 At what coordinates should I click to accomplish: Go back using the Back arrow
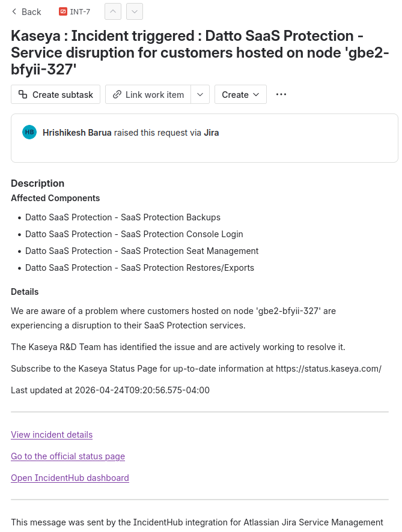(x=26, y=11)
